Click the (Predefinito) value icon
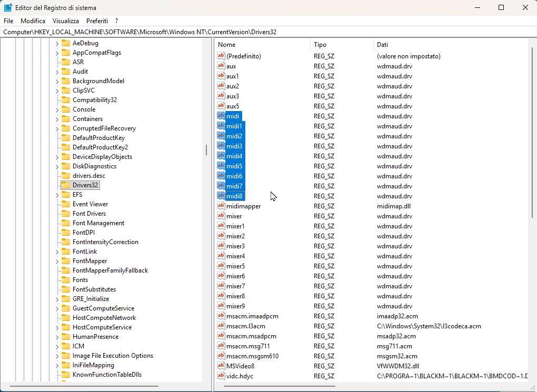The height and width of the screenshot is (392, 537). 221,56
